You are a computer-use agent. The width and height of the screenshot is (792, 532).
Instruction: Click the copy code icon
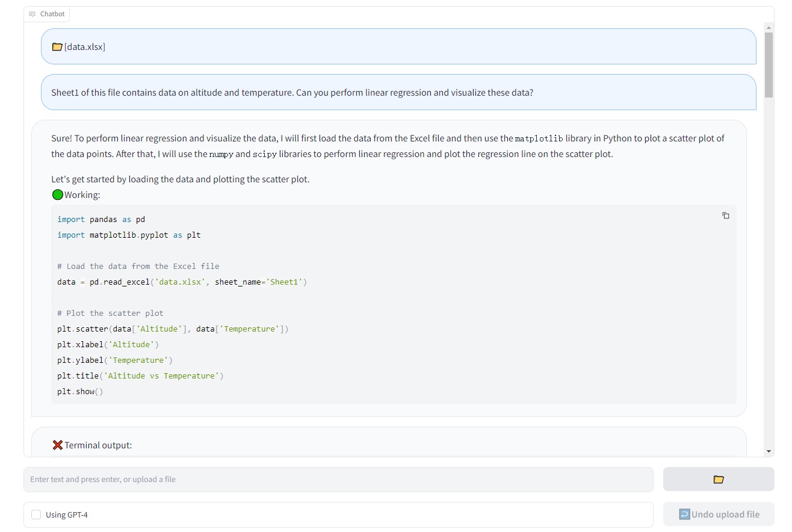tap(726, 215)
